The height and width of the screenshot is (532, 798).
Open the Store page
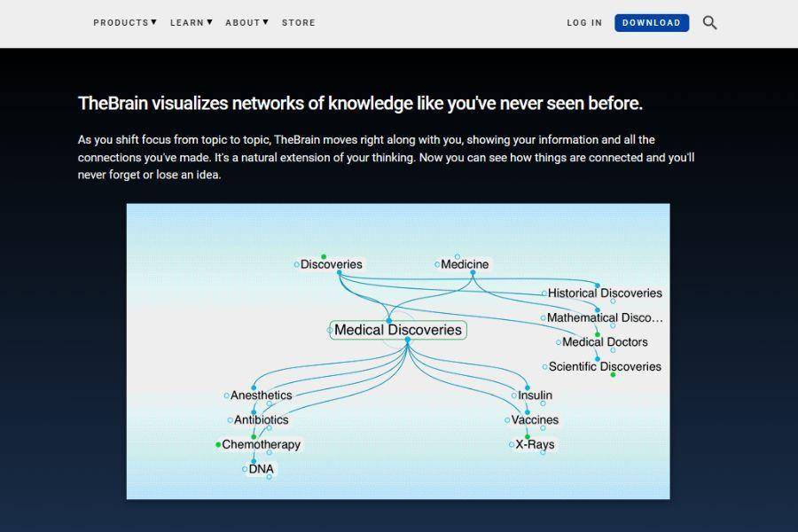(299, 23)
